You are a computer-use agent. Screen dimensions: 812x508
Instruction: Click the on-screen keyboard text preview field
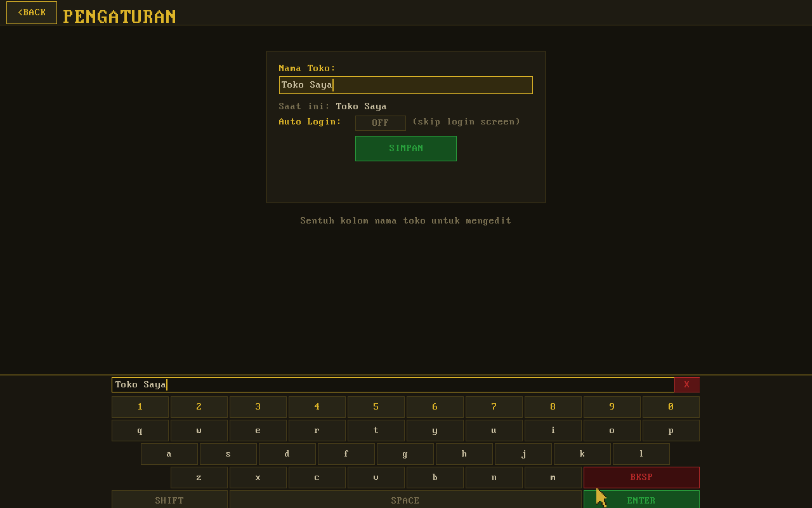(393, 385)
